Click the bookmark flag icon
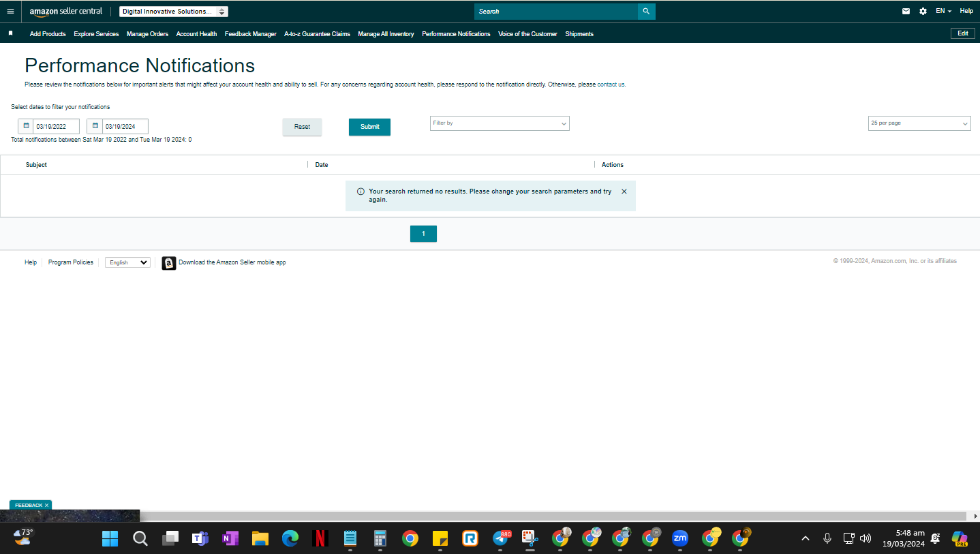Screen dimensions: 980x554 (x=10, y=33)
